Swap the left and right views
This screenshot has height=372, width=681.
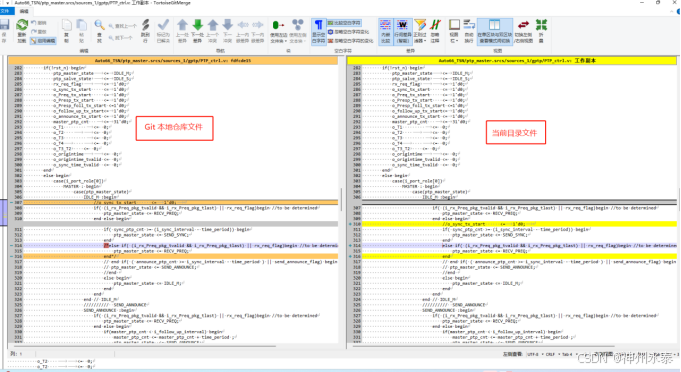pos(523,30)
